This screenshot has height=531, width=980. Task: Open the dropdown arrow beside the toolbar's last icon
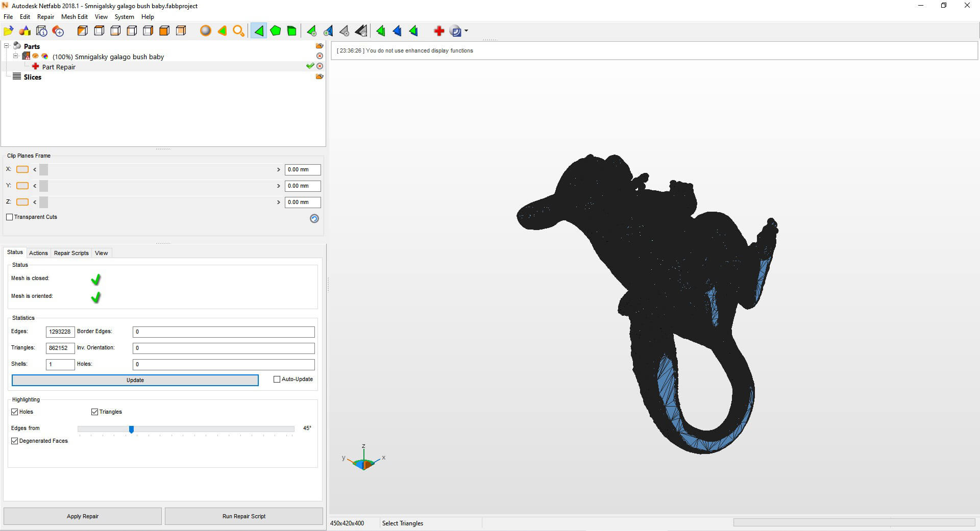click(466, 31)
